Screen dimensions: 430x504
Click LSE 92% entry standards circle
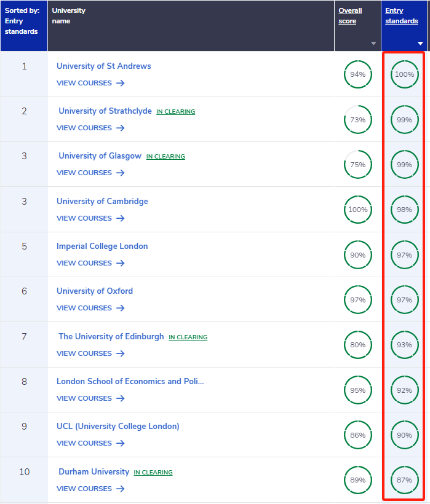click(405, 390)
